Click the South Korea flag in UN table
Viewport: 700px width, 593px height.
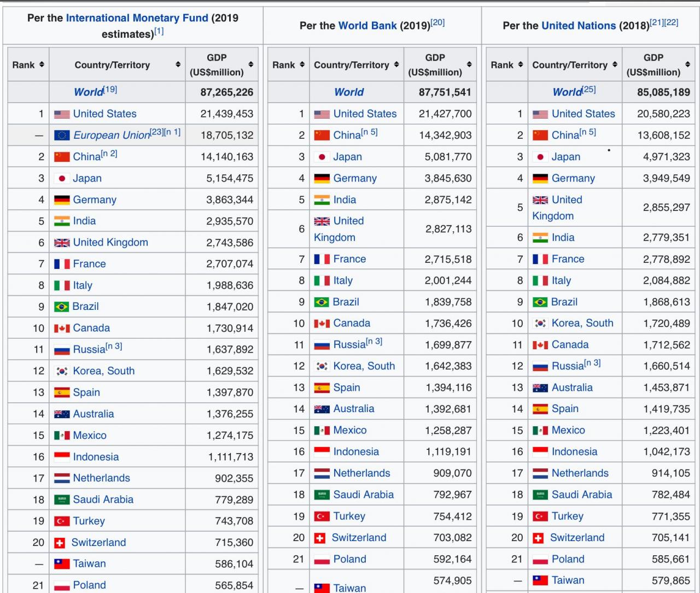540,324
